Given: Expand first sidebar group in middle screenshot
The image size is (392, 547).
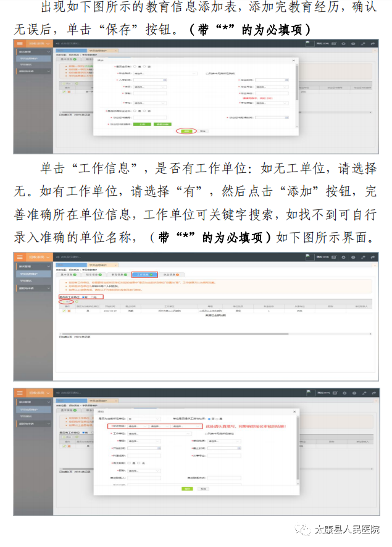Looking at the screenshot, I should [x=33, y=267].
